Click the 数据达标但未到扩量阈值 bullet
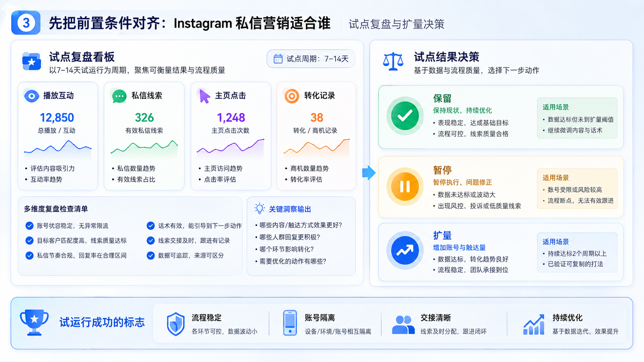Image resolution: width=644 pixels, height=362 pixels. pos(580,120)
